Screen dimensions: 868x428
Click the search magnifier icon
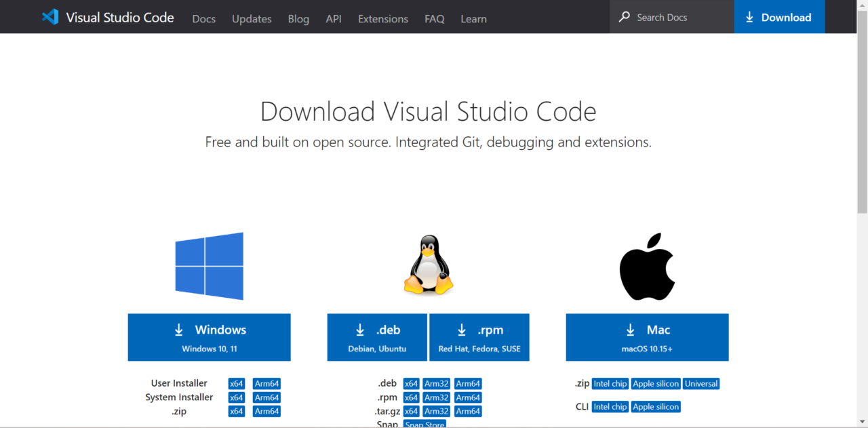(624, 17)
